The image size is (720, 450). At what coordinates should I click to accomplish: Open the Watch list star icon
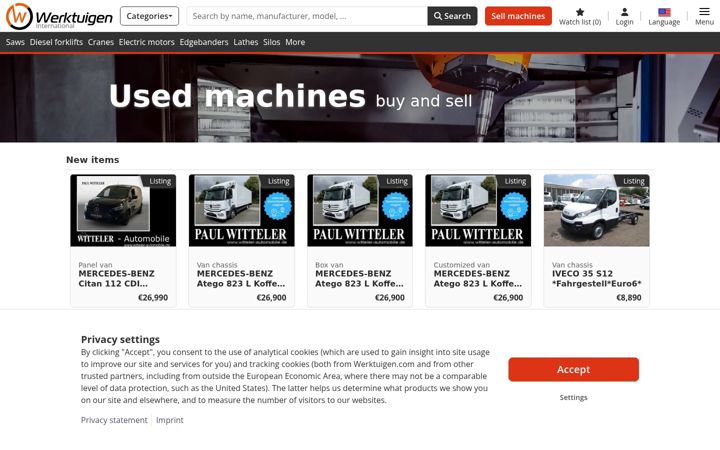click(580, 12)
